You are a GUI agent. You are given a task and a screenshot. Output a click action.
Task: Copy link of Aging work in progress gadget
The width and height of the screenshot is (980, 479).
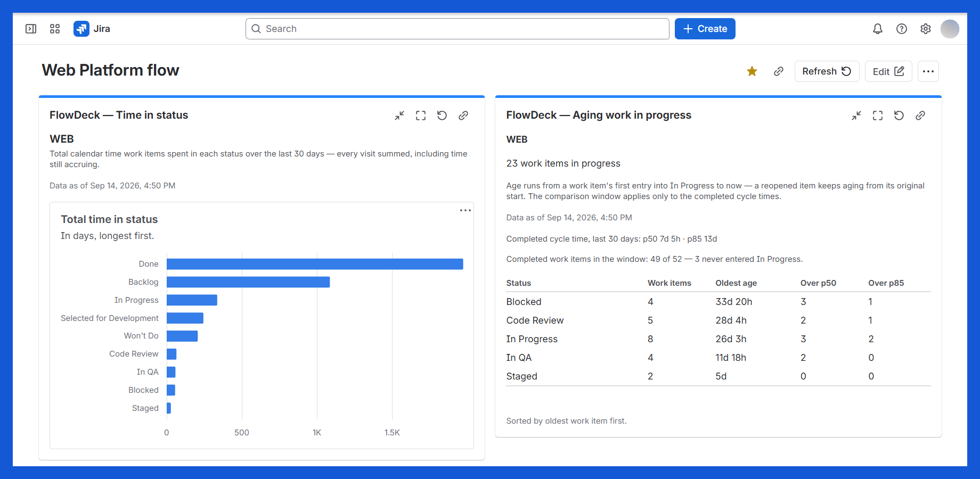coord(920,115)
